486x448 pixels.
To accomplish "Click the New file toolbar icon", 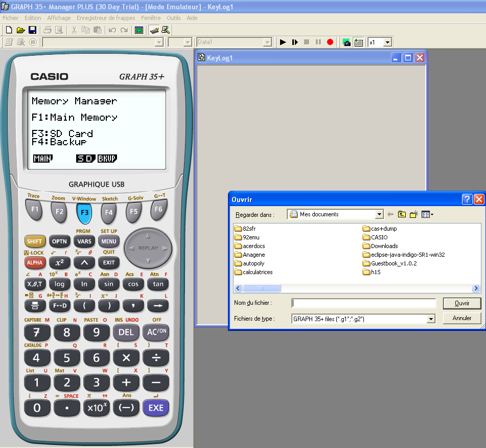I will coord(9,30).
